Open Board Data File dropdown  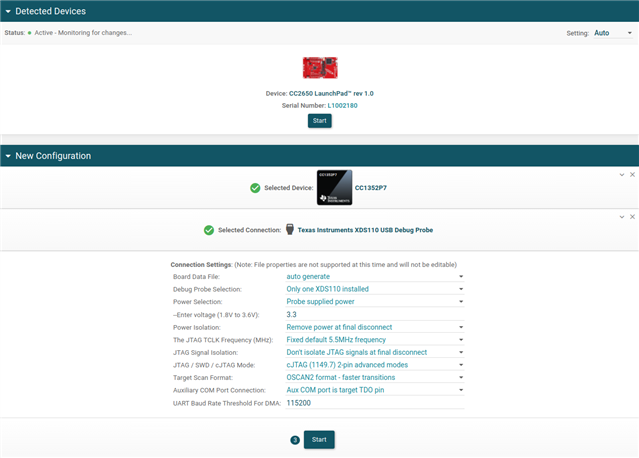pos(375,277)
